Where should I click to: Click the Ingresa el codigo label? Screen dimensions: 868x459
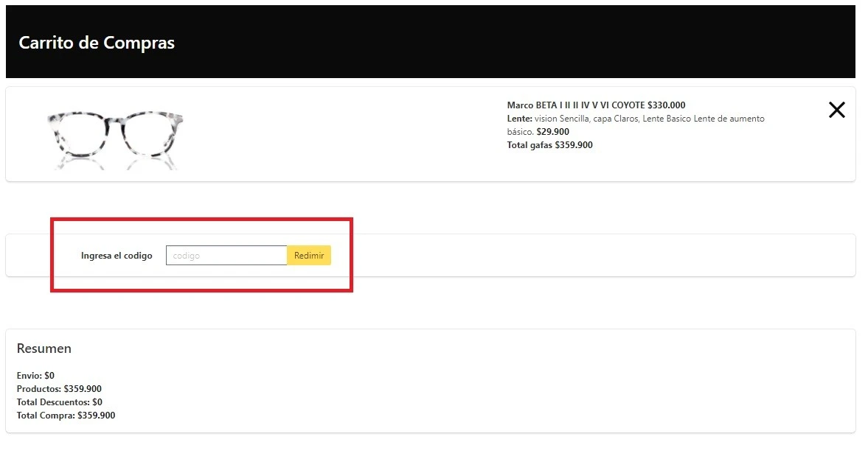[x=117, y=256]
